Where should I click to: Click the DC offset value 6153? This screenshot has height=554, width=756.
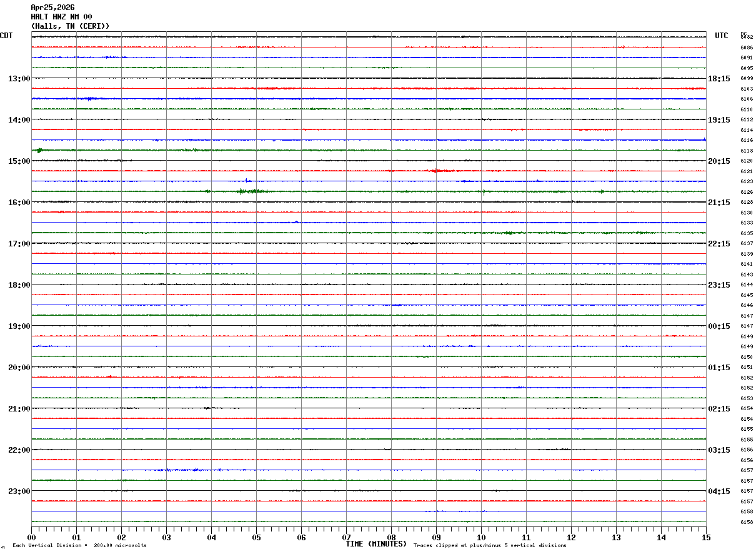pyautogui.click(x=747, y=398)
